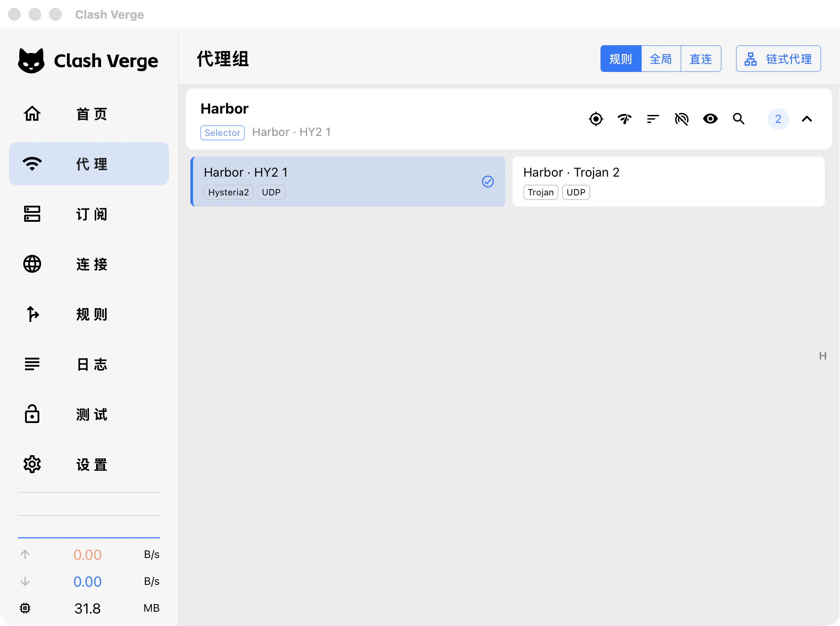Click the 代理组 page heading

tap(223, 59)
